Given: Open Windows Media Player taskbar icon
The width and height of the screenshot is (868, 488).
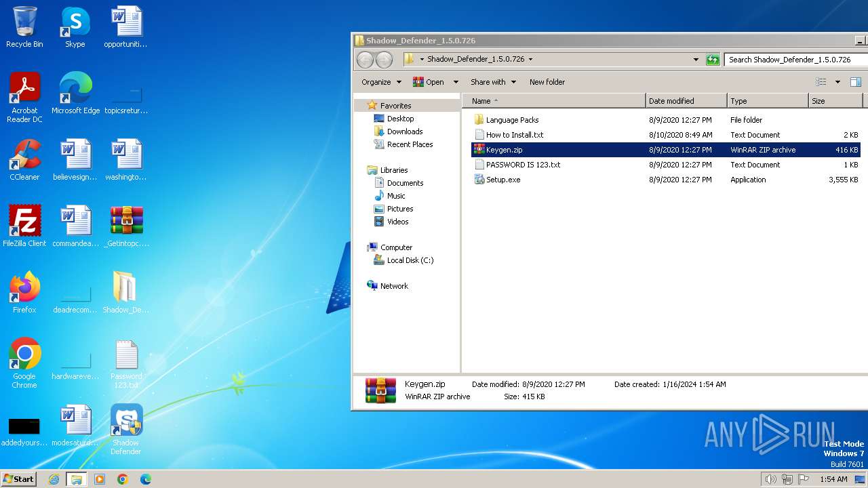Looking at the screenshot, I should coord(100,479).
